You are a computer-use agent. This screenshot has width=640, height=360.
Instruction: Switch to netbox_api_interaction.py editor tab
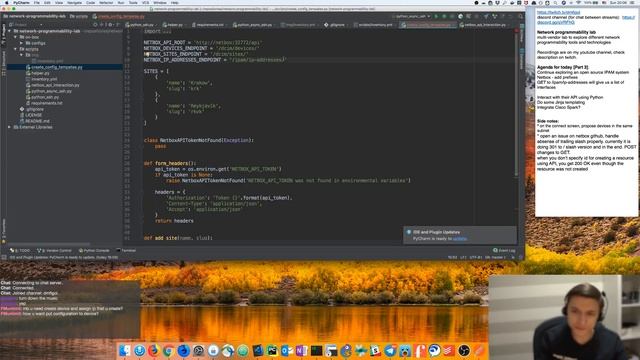click(483, 25)
